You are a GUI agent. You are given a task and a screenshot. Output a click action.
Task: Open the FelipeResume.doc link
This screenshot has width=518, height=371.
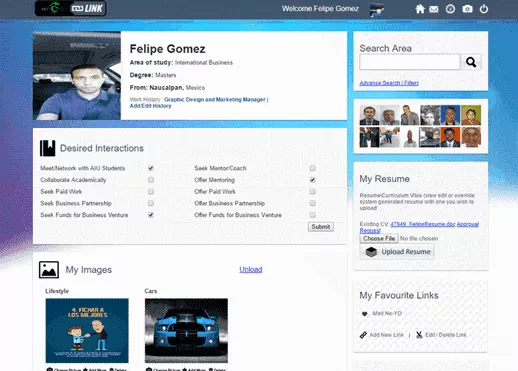pos(423,224)
